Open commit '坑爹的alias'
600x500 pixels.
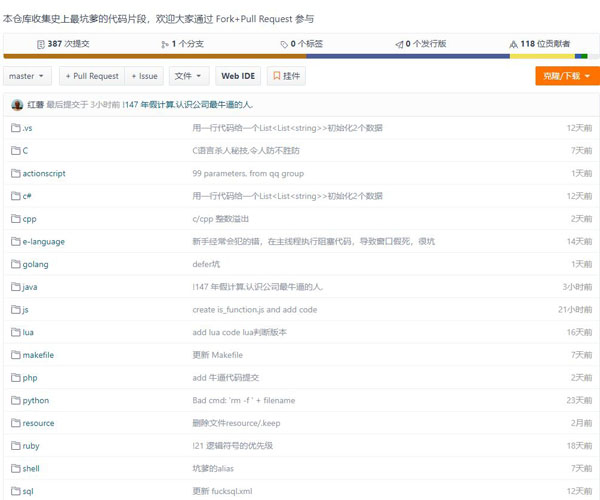pos(213,469)
